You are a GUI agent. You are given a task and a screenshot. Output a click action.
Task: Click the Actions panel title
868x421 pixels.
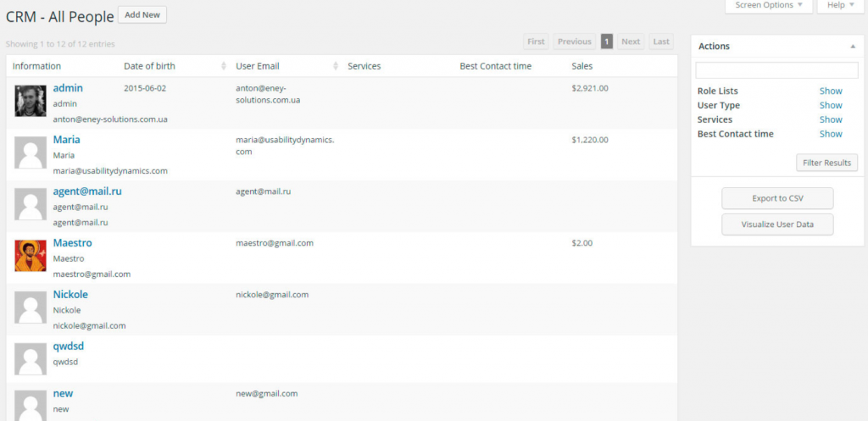click(714, 47)
